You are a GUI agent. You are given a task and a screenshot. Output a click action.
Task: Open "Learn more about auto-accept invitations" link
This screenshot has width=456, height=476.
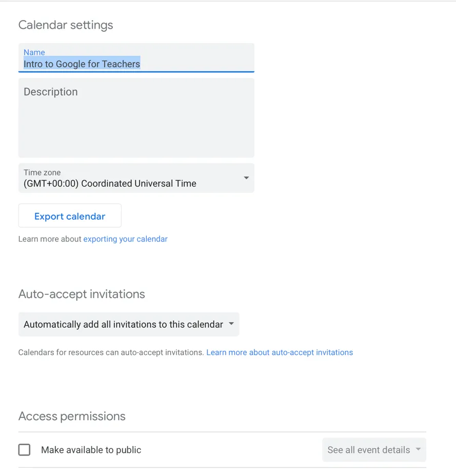coord(280,352)
